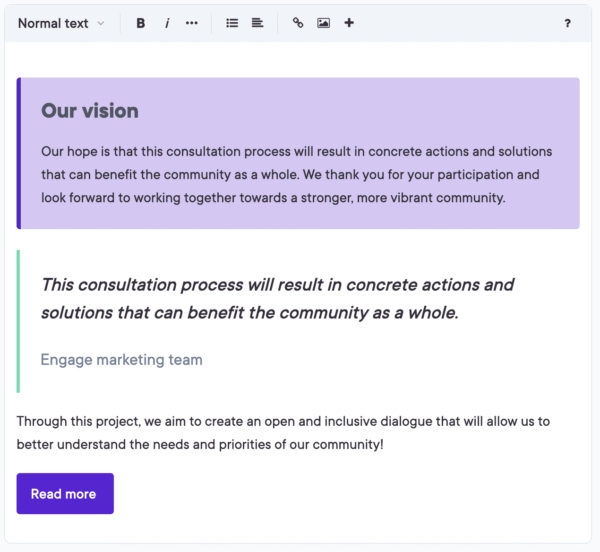Click the empty area right of Read more

pos(350,494)
